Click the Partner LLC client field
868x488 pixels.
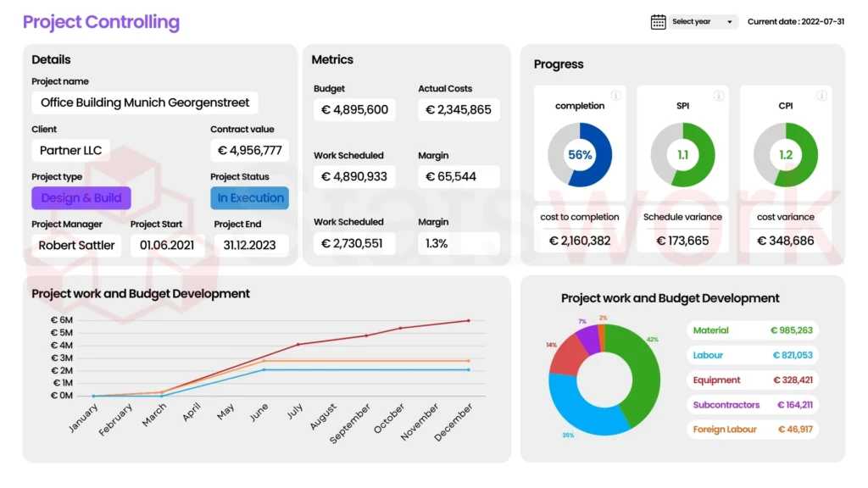[71, 151]
